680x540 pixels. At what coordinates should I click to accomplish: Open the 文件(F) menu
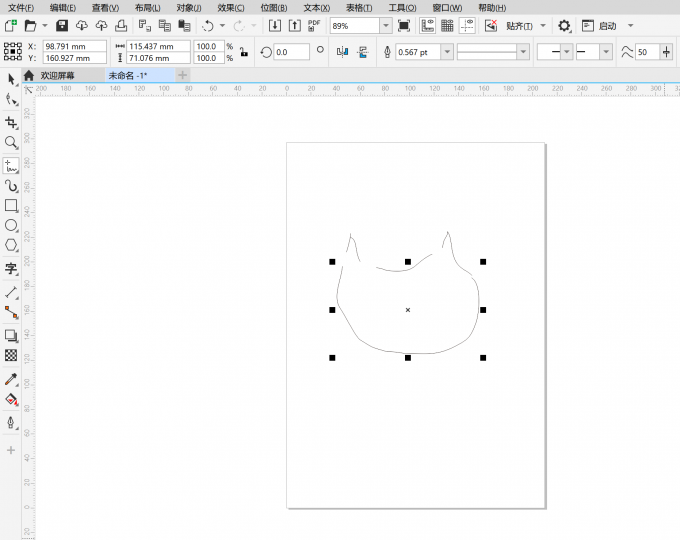point(21,8)
